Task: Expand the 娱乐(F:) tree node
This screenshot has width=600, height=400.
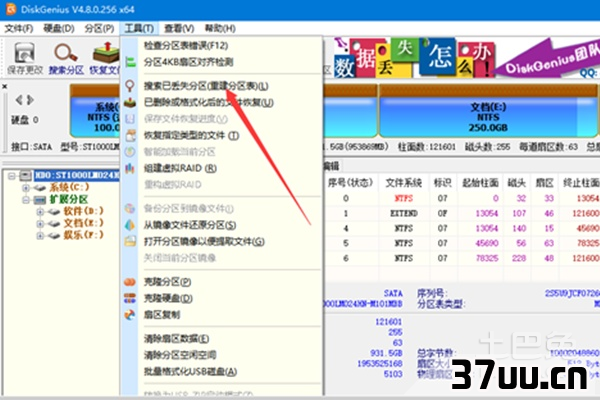Action: [x=40, y=235]
